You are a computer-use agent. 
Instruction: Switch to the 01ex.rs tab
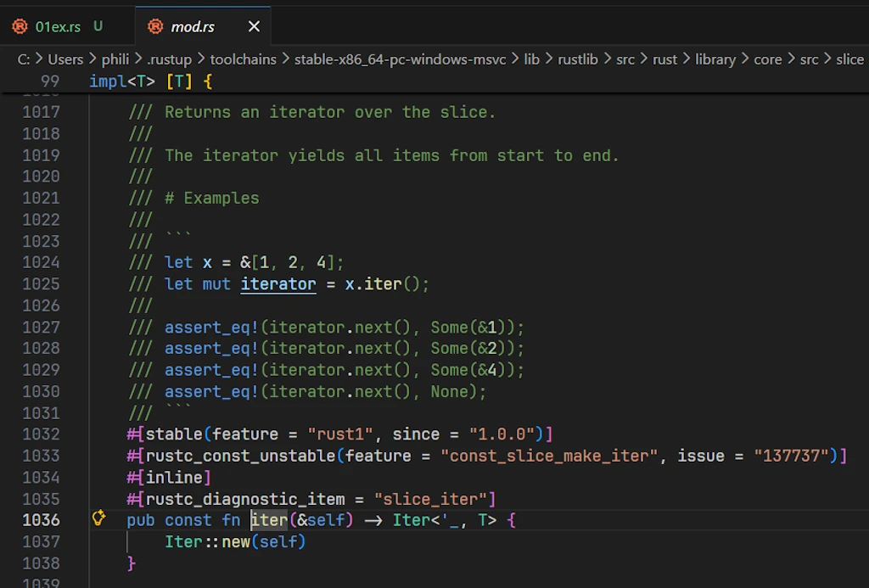(58, 27)
